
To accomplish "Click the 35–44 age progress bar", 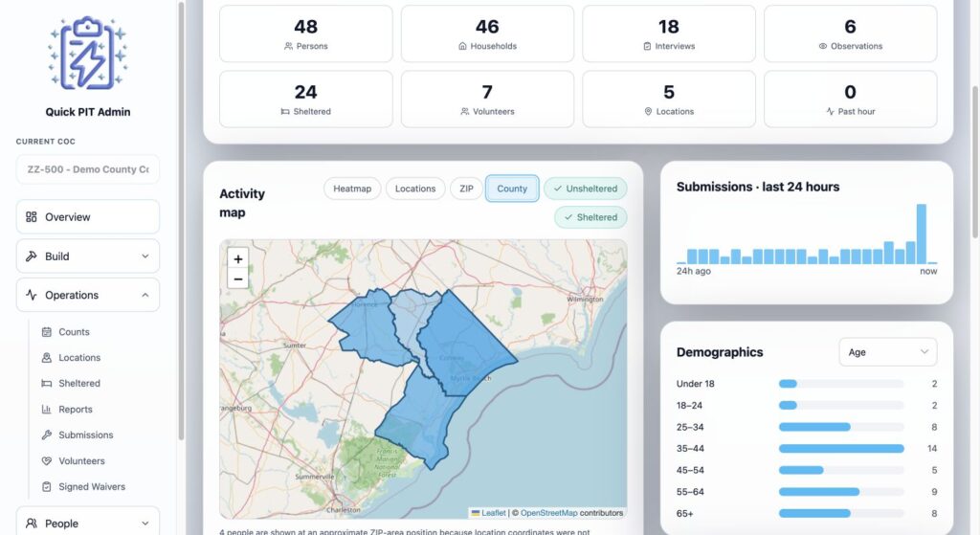I will pos(841,449).
